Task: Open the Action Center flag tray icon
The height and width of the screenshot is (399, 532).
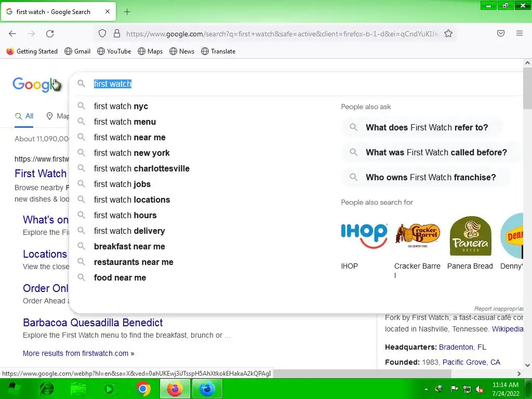Action: point(454,389)
